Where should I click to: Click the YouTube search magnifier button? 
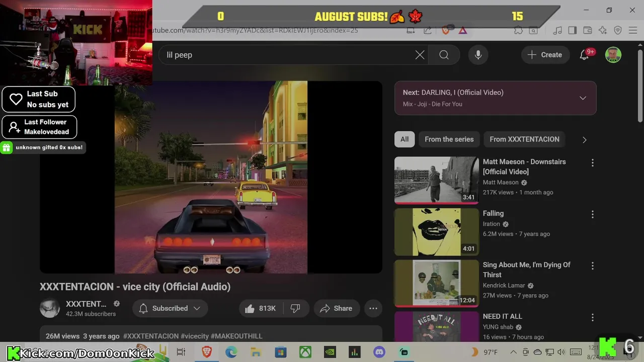[444, 55]
